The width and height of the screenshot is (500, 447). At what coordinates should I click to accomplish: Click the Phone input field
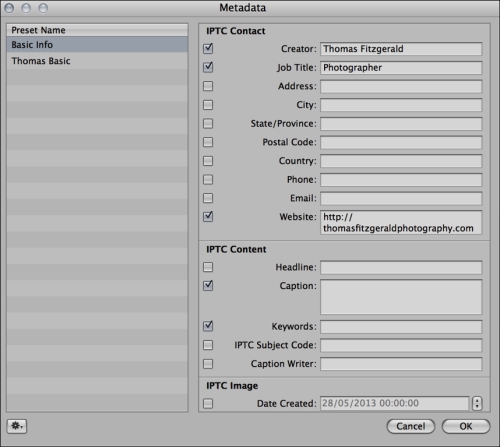click(x=401, y=180)
